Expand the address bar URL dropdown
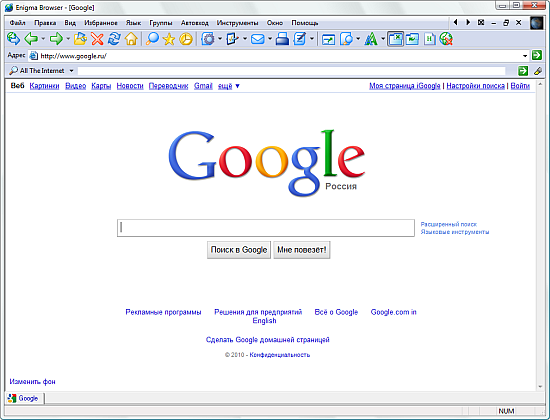 [525, 56]
